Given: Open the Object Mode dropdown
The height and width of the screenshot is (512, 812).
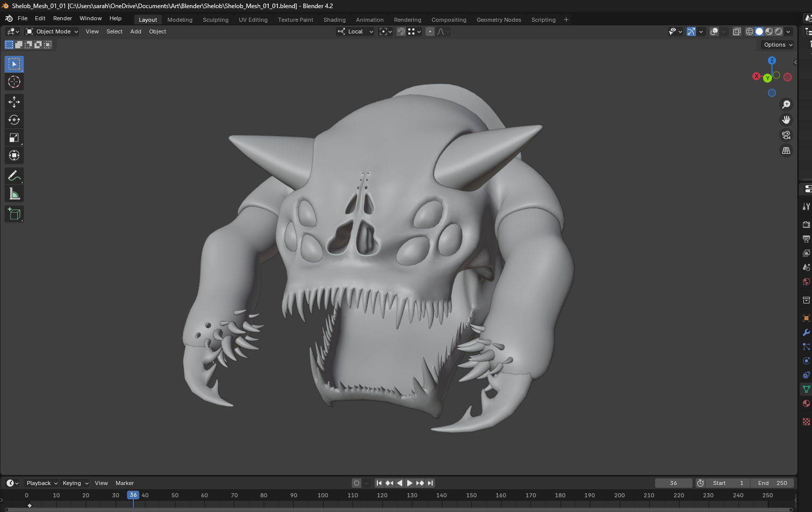Looking at the screenshot, I should [53, 31].
